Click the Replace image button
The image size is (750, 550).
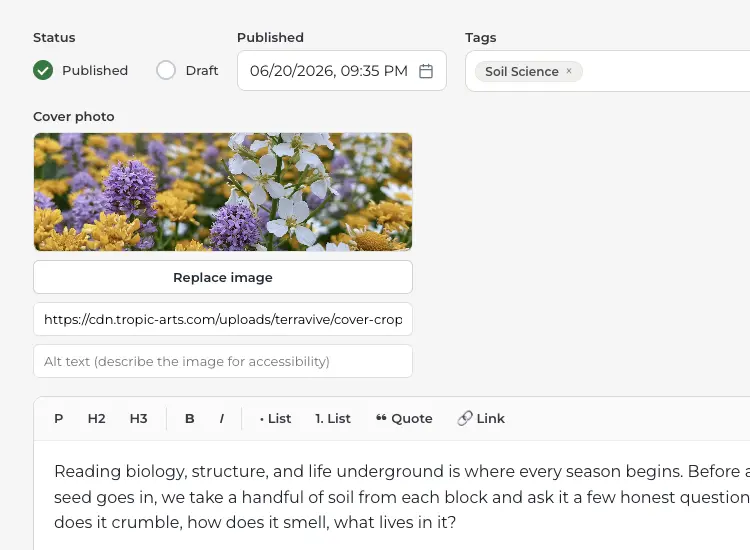tap(223, 277)
